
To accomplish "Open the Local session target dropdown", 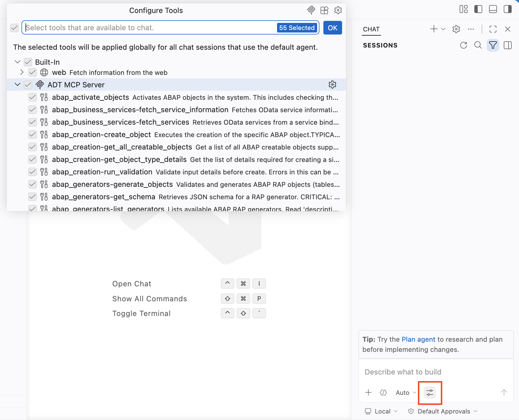I will tap(381, 411).
